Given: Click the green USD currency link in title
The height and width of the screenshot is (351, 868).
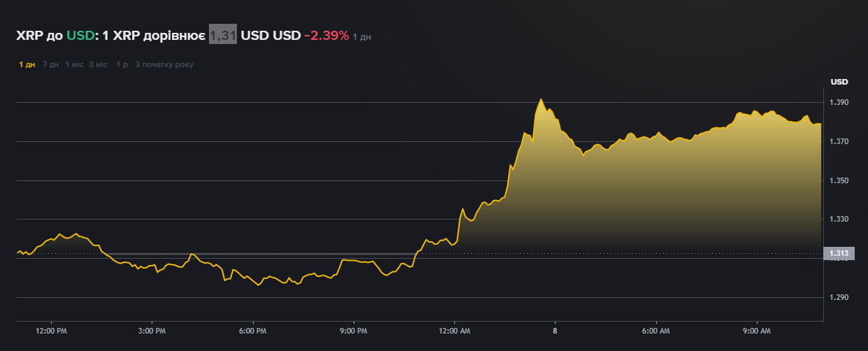Looking at the screenshot, I should [80, 35].
